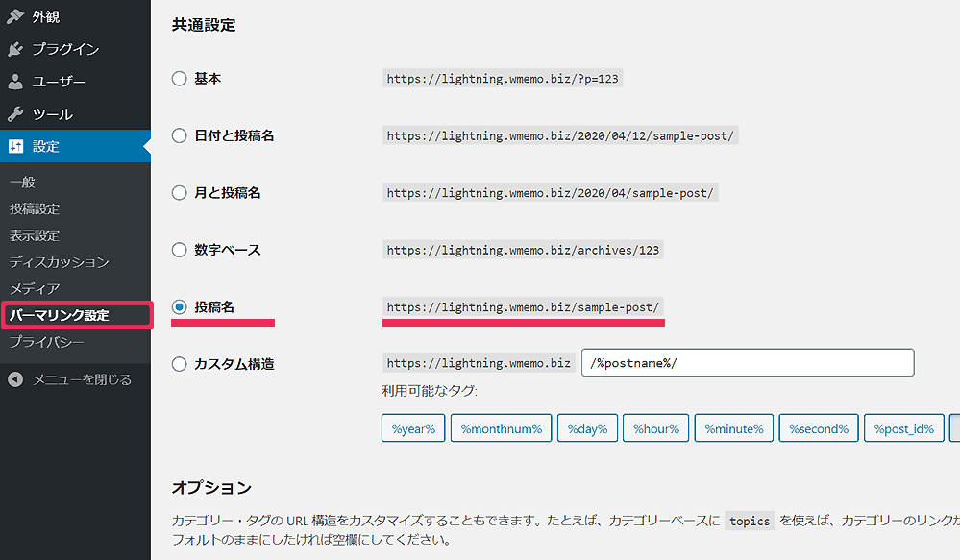
Task: Open プライバシー settings page
Action: (46, 342)
